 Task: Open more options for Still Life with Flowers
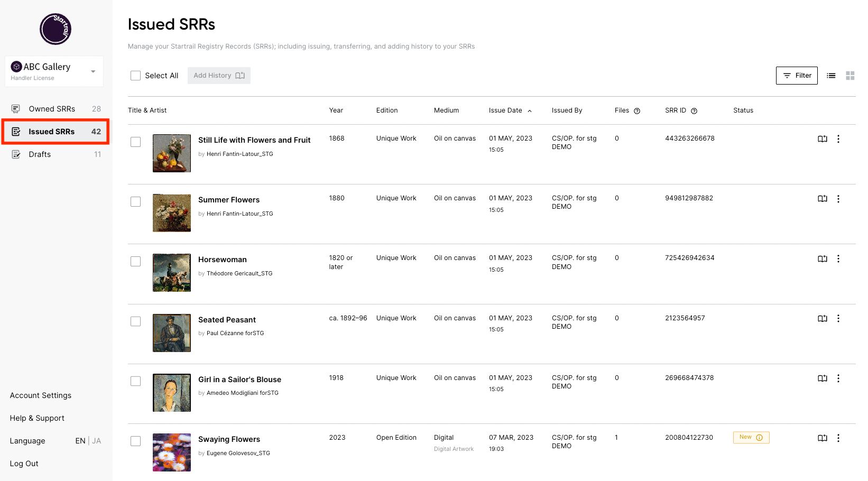(x=838, y=139)
